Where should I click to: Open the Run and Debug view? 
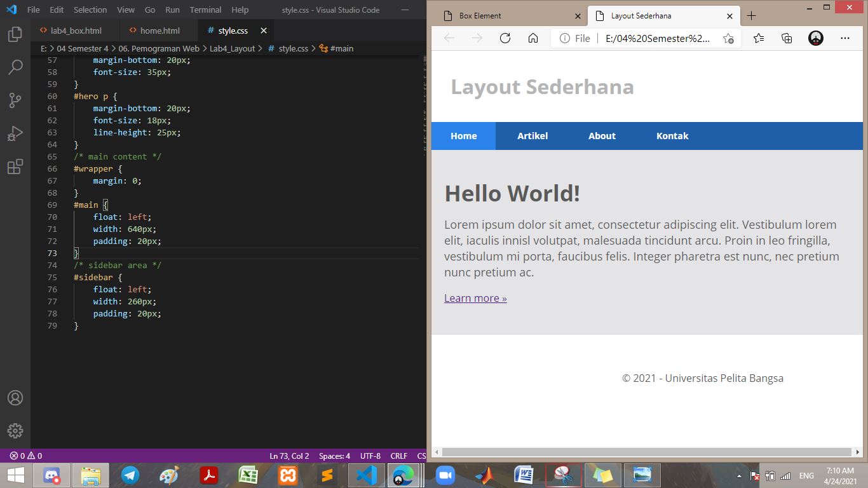(15, 133)
